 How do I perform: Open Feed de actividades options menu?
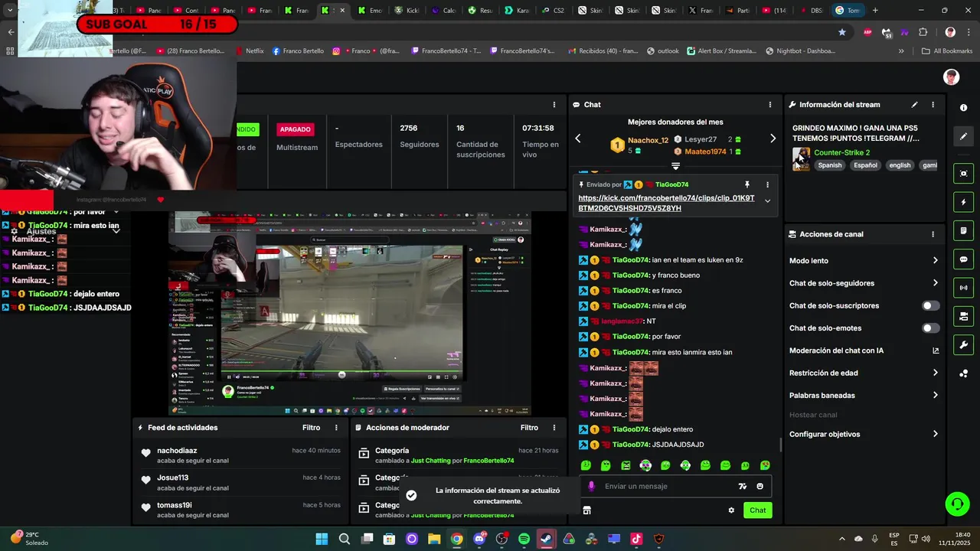[336, 428]
